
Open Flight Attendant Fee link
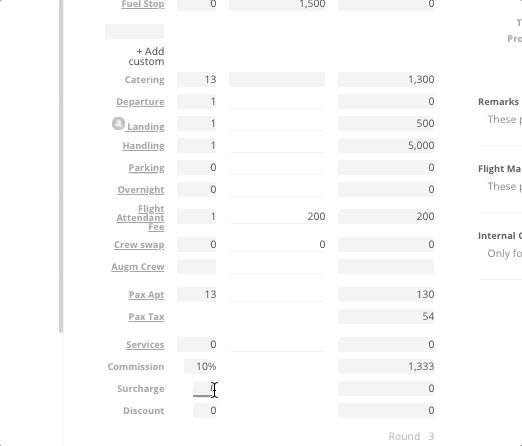click(140, 217)
